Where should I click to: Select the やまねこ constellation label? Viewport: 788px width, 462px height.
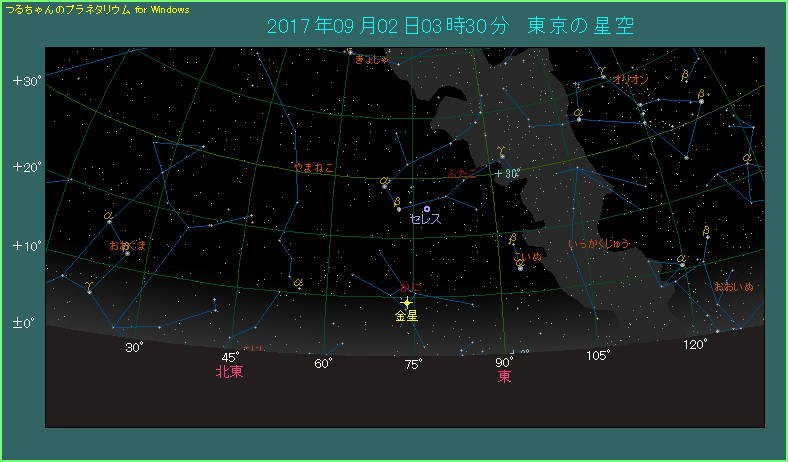[x=314, y=167]
